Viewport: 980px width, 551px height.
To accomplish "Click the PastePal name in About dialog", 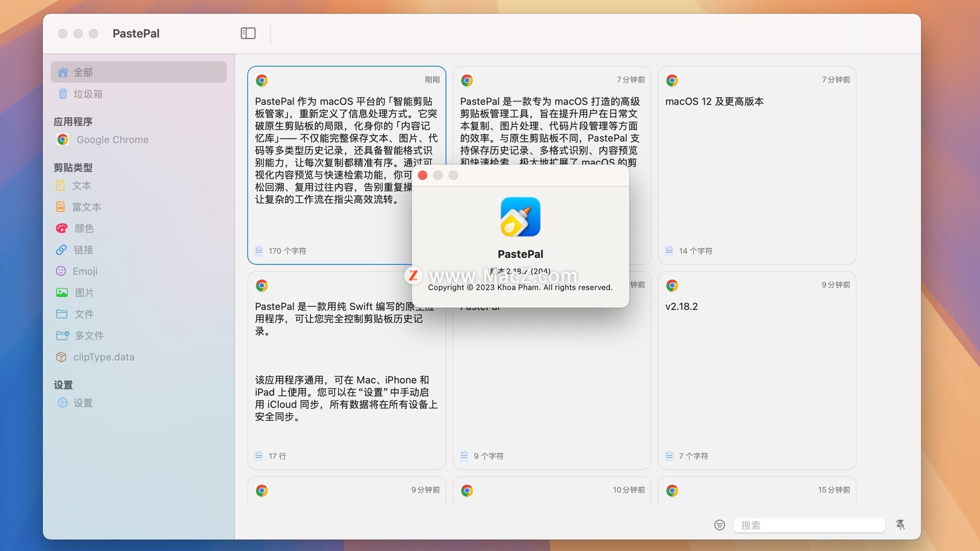I will [x=520, y=254].
